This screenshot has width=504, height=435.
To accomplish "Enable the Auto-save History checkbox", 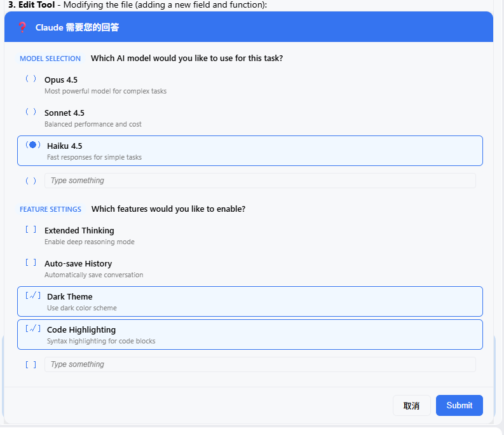I will (31, 263).
